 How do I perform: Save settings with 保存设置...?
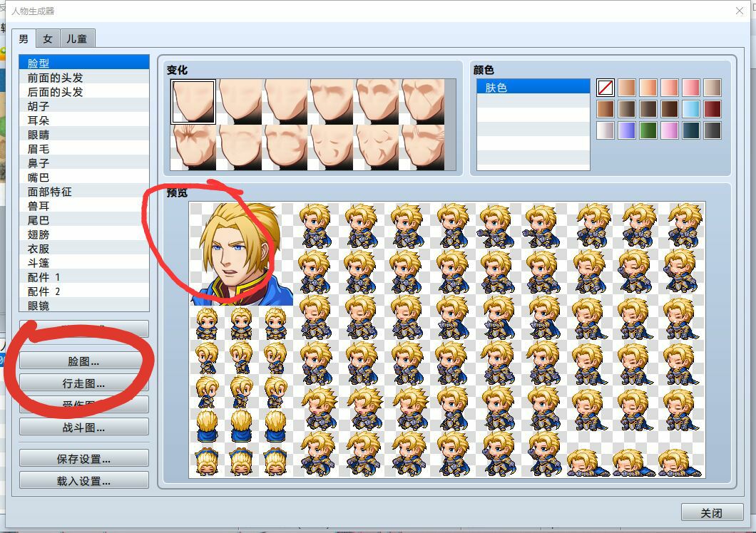(83, 459)
